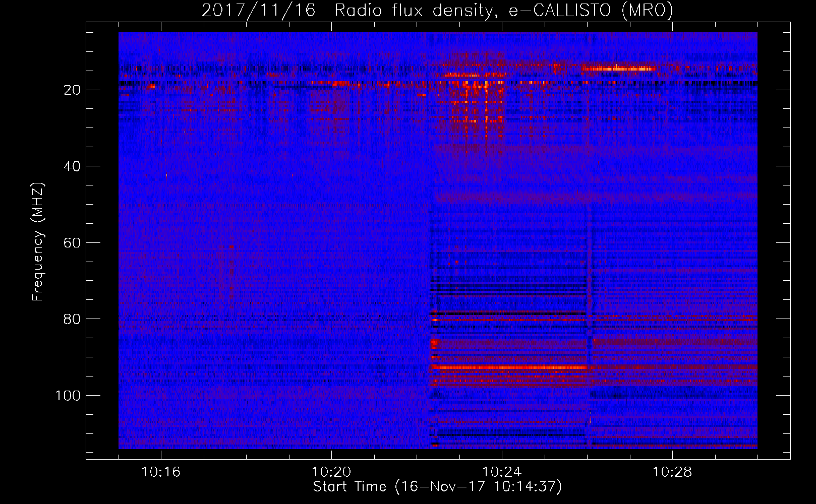816x504 pixels.
Task: Click the 10:16 time tick label
Action: (x=161, y=472)
